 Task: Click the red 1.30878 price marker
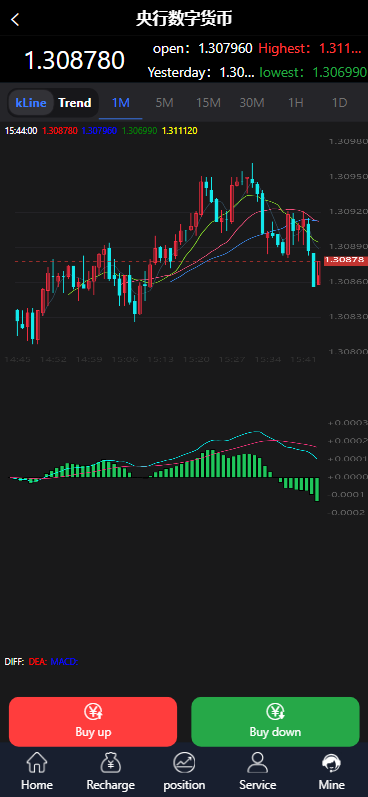pyautogui.click(x=345, y=260)
